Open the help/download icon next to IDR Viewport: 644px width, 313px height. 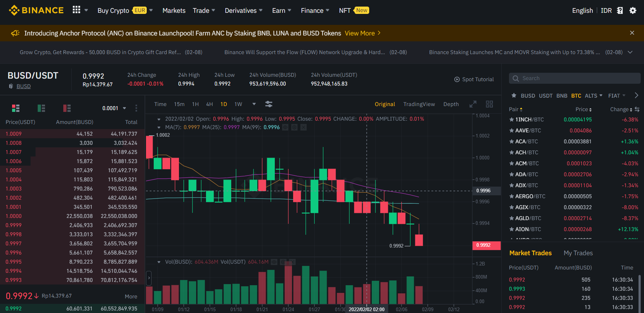coord(620,11)
